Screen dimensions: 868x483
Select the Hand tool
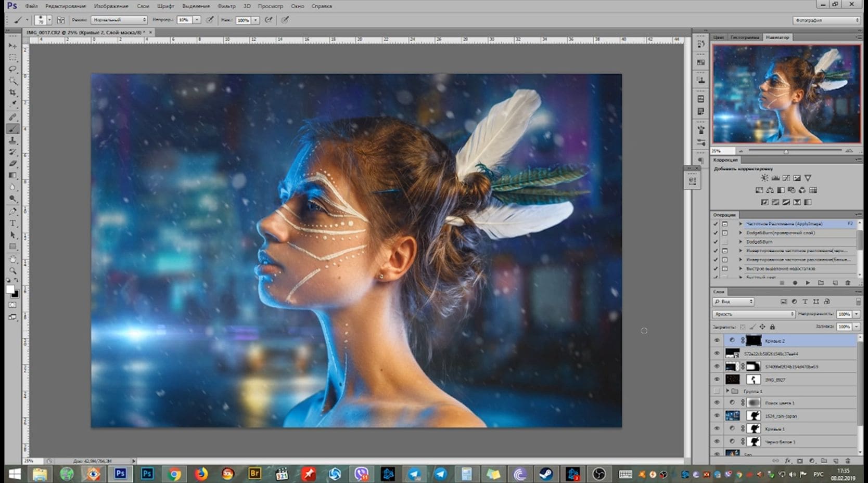[13, 259]
